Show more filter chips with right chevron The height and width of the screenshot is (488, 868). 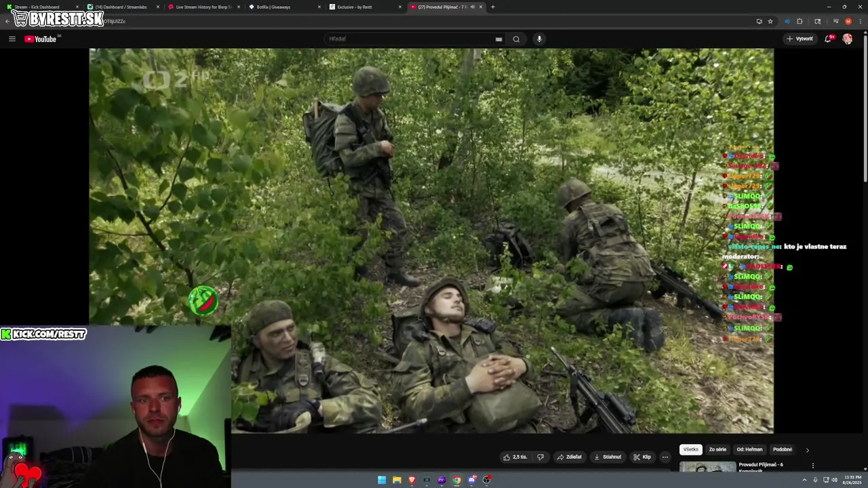point(807,450)
